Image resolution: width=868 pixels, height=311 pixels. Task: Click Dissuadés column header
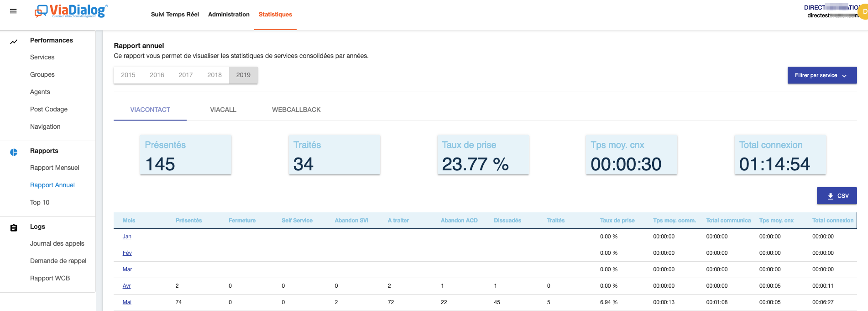pos(507,221)
